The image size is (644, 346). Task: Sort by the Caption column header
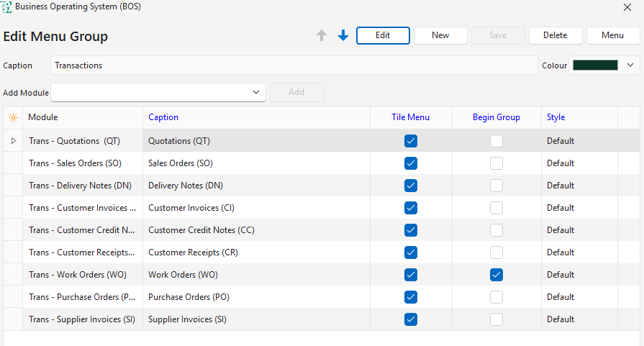click(163, 117)
